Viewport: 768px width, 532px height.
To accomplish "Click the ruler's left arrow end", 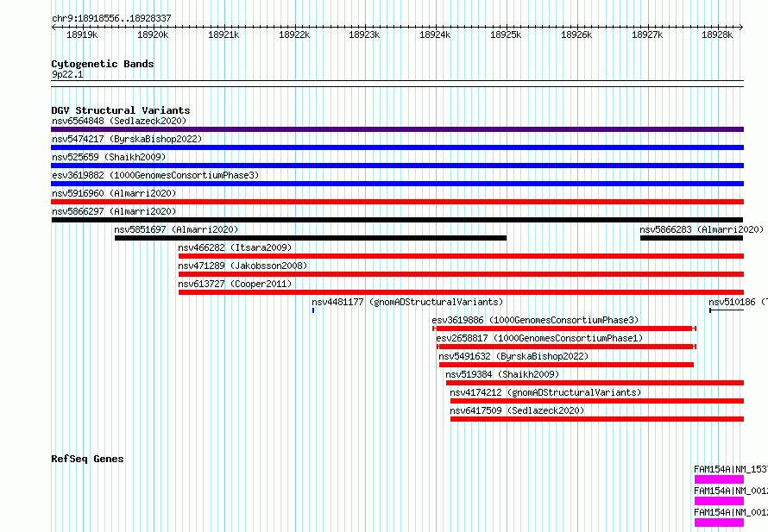I will coord(54,28).
